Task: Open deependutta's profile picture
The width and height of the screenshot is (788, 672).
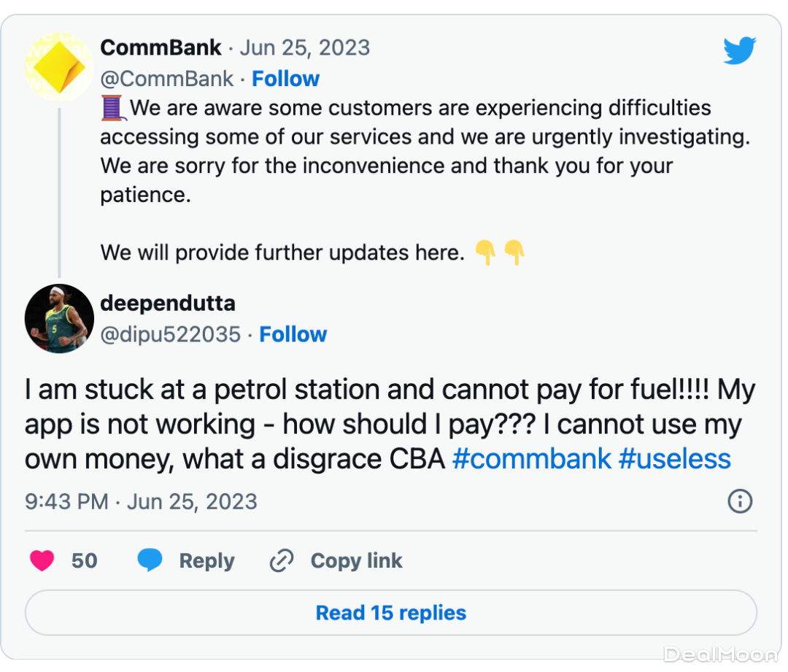Action: coord(59,319)
